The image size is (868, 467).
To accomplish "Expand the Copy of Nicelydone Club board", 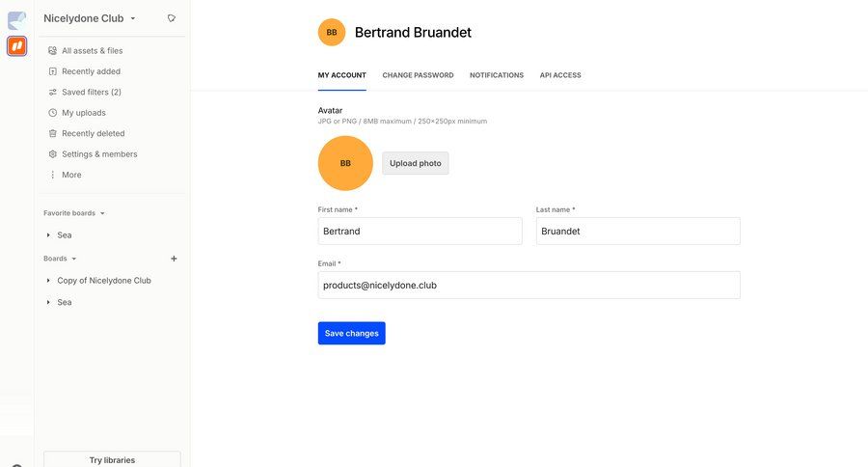I will 48,281.
